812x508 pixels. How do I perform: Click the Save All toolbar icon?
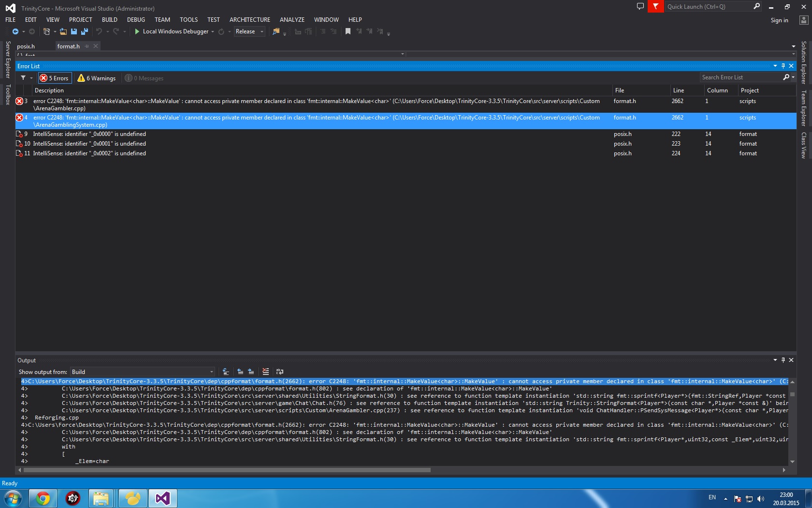coord(85,31)
